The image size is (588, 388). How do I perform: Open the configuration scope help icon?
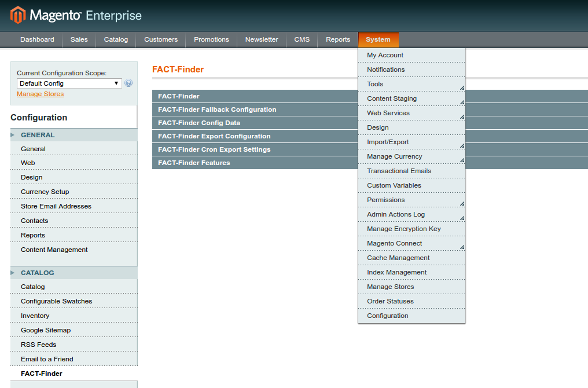click(x=128, y=83)
